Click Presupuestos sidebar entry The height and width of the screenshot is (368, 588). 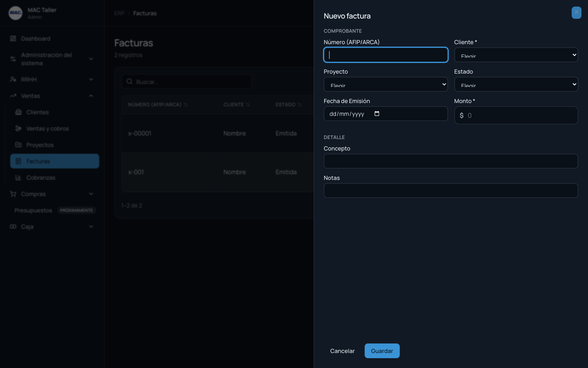[x=33, y=210]
